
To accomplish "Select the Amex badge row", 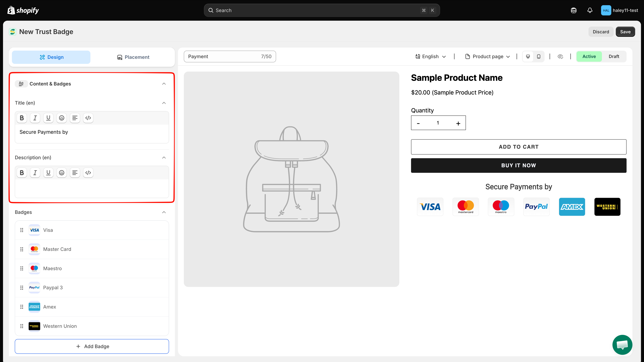I will (92, 307).
